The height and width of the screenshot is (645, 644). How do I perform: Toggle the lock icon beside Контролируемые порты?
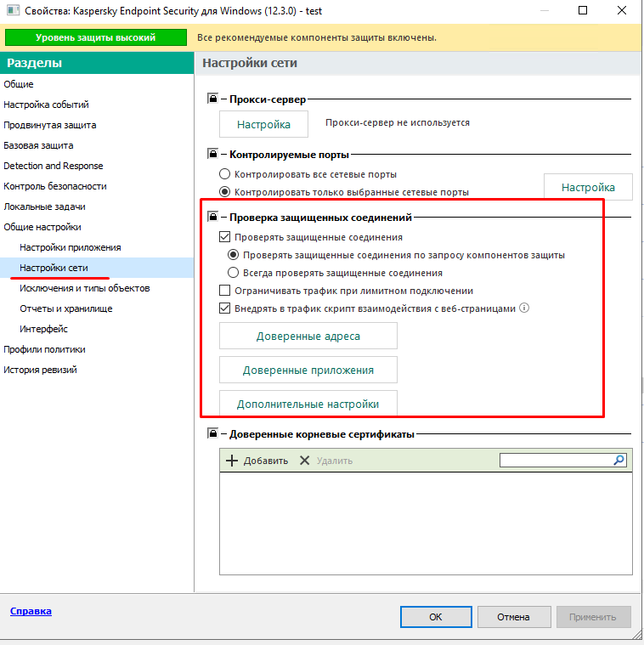[x=212, y=154]
